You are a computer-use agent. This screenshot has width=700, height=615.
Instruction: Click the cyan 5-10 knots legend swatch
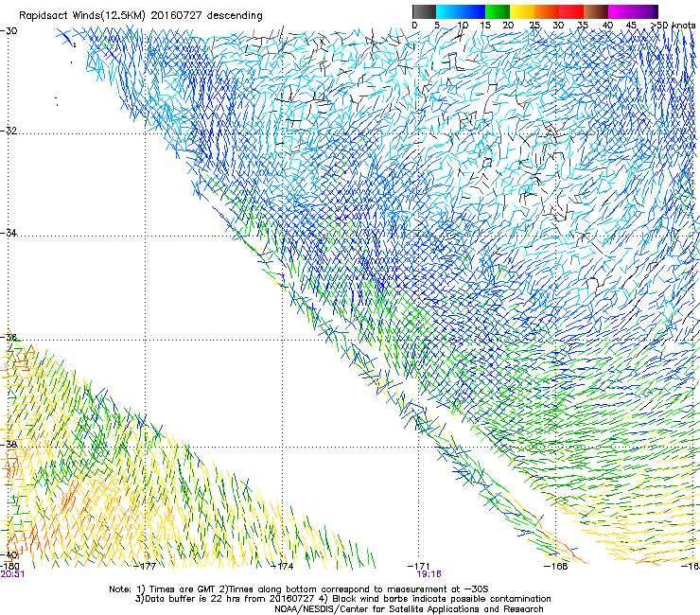447,11
